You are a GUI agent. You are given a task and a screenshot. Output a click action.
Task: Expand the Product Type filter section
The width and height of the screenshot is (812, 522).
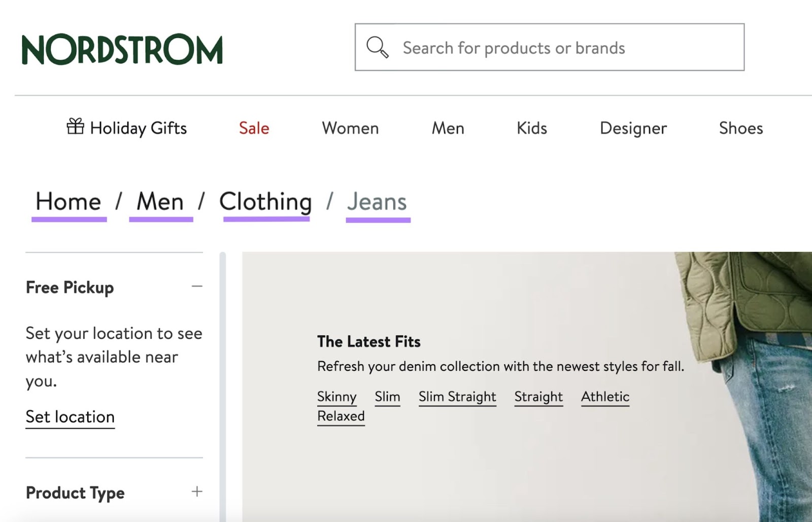pos(197,492)
